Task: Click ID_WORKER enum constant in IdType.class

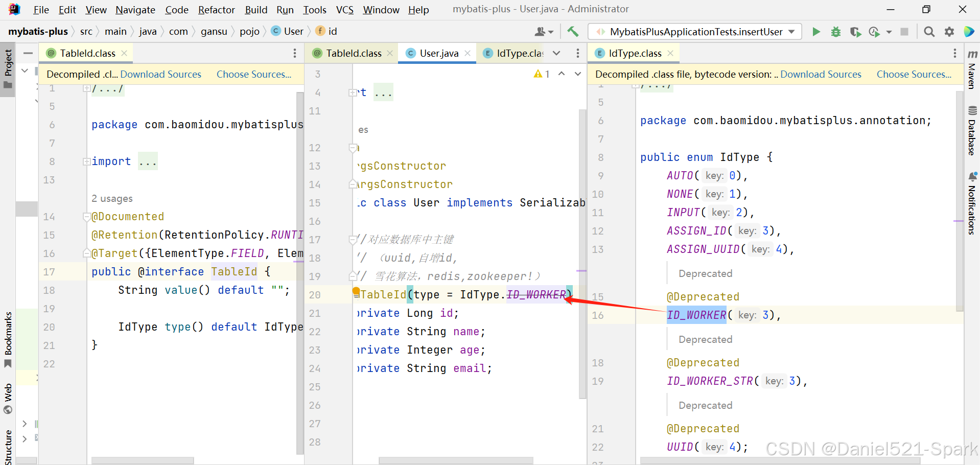Action: click(x=696, y=315)
